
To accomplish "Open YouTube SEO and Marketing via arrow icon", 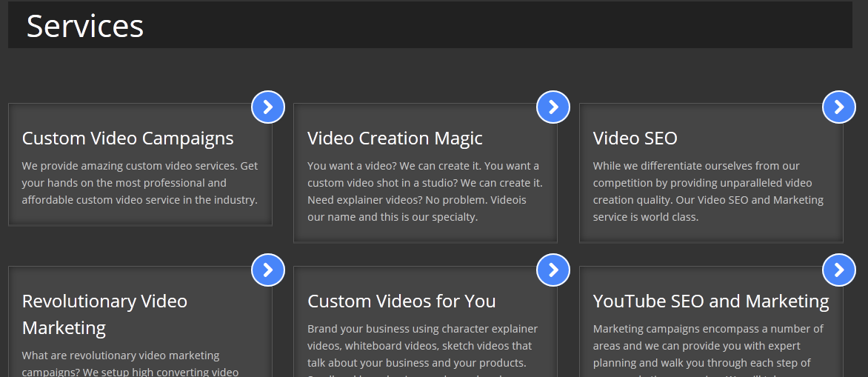I will (838, 270).
